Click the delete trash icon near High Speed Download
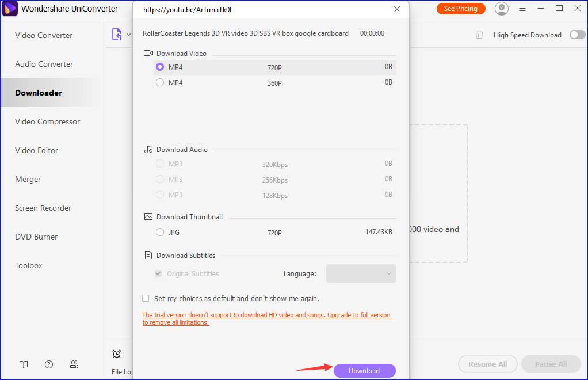This screenshot has height=380, width=588. 479,35
